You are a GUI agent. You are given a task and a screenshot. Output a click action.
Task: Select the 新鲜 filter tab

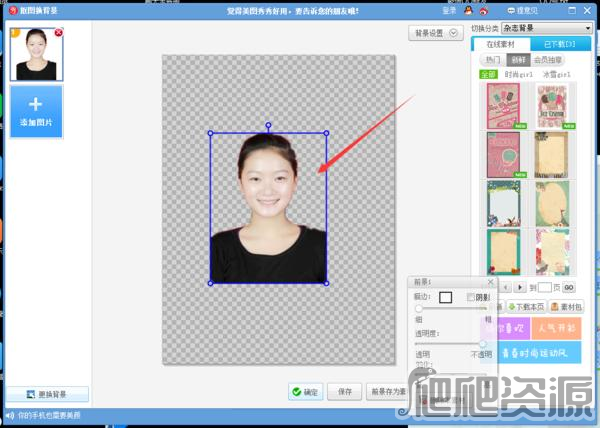pyautogui.click(x=518, y=60)
